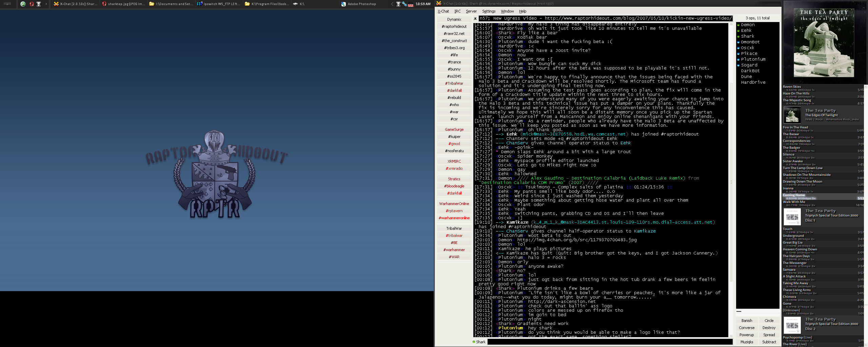Click the third quick launch icon beside Opera
The height and width of the screenshot is (347, 868).
coord(39,4)
